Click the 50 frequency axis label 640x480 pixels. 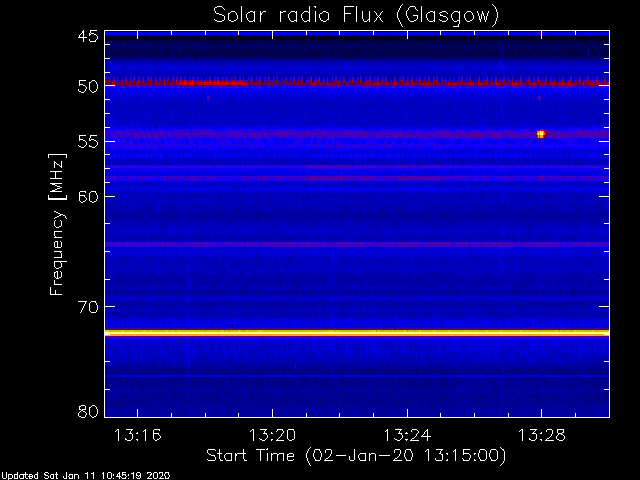point(88,87)
